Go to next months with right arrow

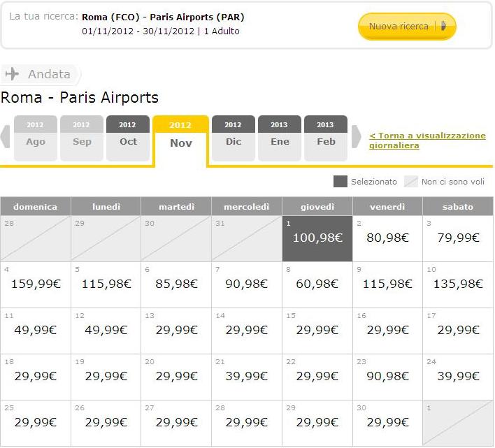coord(356,136)
